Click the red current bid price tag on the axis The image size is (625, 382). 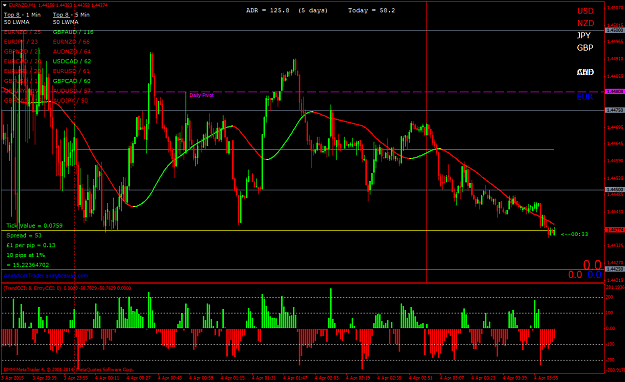click(615, 230)
